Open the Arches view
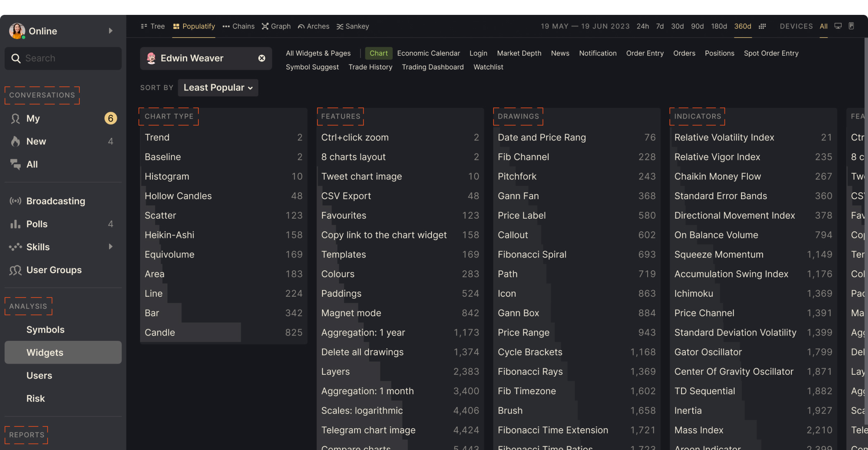 click(x=313, y=26)
